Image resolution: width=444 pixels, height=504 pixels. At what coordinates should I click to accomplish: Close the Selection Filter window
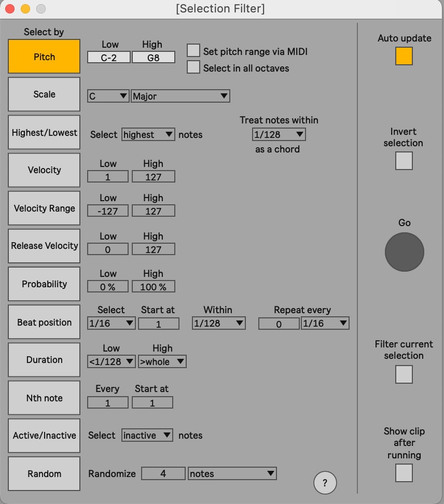(10, 9)
